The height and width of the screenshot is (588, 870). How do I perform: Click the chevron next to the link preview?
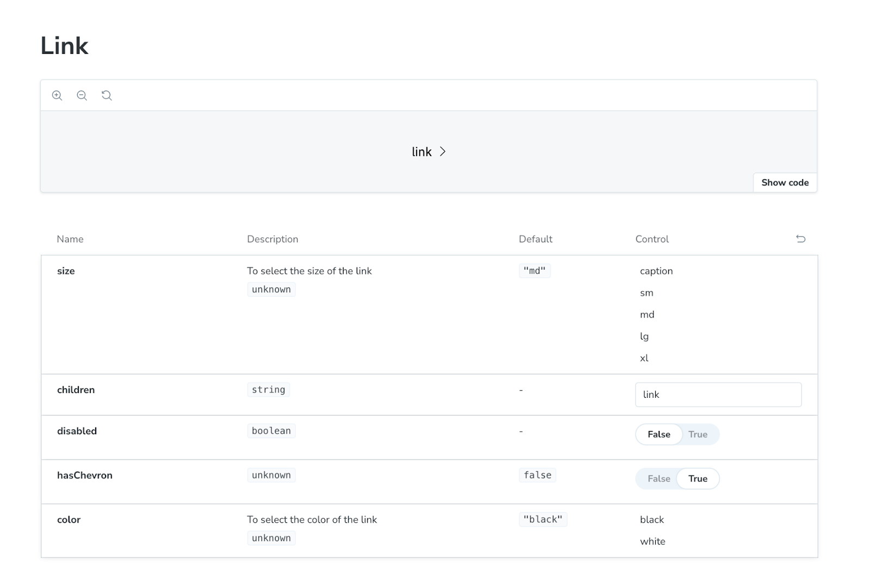(x=443, y=152)
